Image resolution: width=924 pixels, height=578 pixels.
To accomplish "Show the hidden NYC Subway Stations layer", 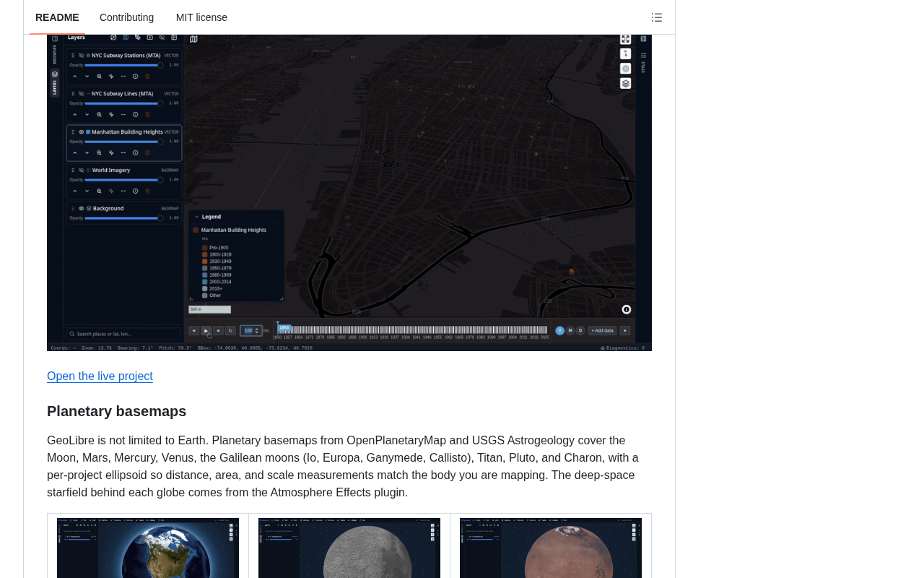I will (x=81, y=55).
